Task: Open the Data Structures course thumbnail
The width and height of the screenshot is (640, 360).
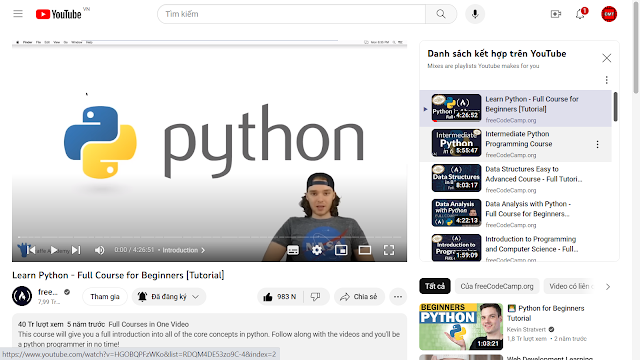Action: [456, 178]
